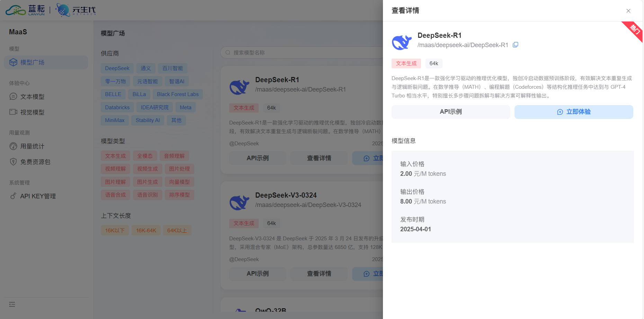This screenshot has height=319, width=644.
Task: Click the 模型广场 cube icon
Action: (13, 62)
